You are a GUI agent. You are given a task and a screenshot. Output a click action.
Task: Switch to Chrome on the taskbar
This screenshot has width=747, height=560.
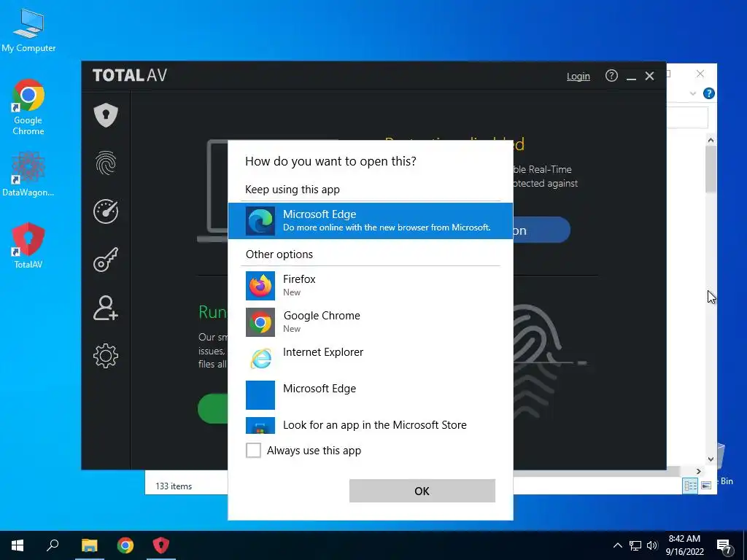(x=125, y=545)
